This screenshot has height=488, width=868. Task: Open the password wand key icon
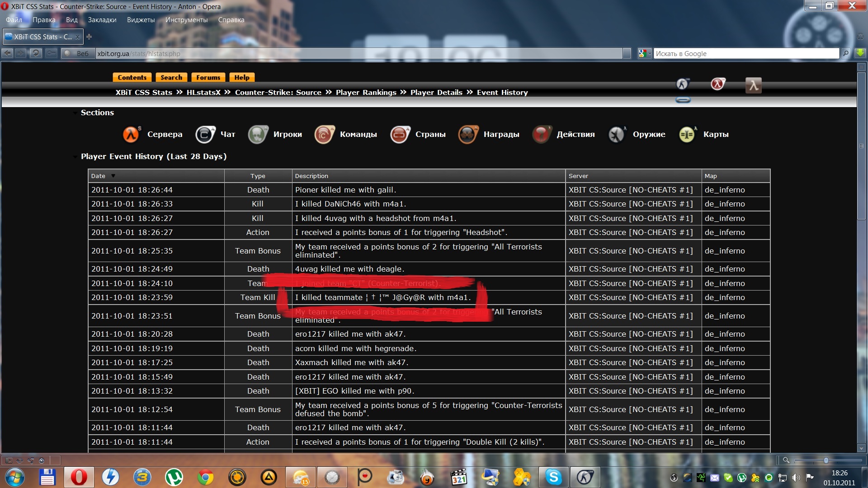point(52,53)
